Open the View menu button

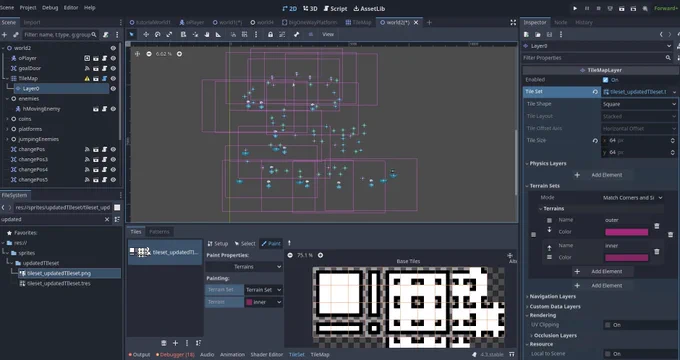(x=328, y=34)
